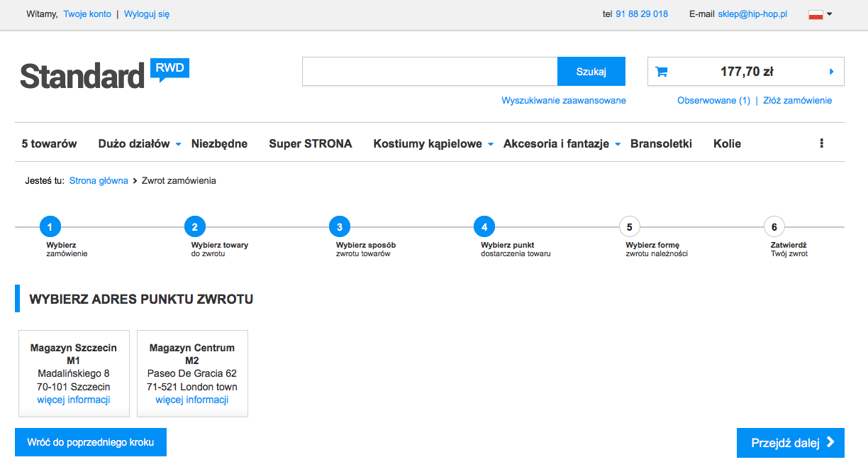Image resolution: width=868 pixels, height=467 pixels.
Task: Open the Super STRONA menu item
Action: point(310,144)
